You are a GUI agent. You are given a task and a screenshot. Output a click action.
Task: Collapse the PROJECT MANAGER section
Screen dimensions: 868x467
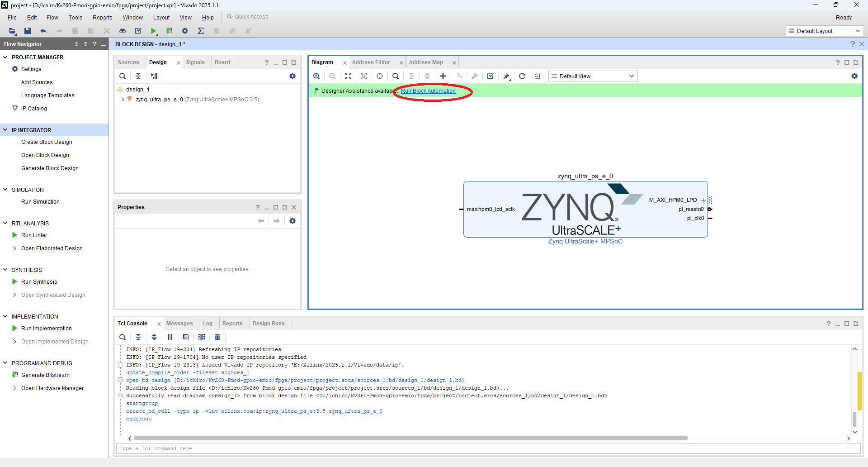coord(5,57)
